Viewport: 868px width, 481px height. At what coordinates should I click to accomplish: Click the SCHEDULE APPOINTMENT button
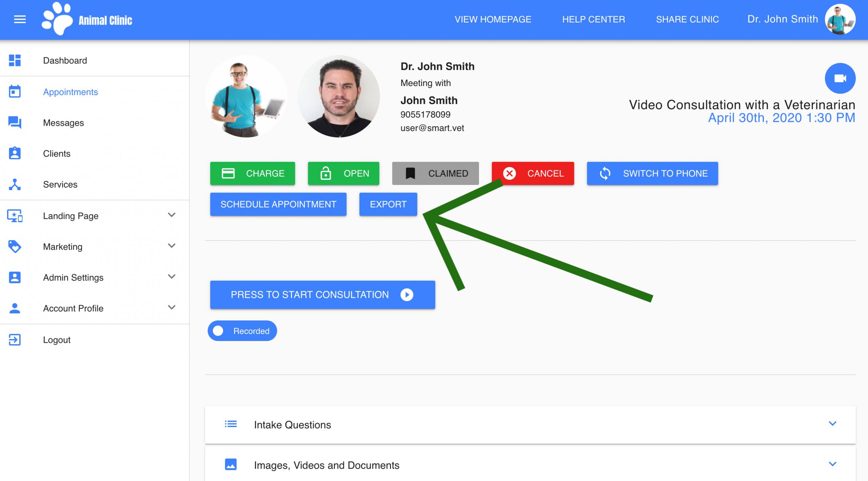click(x=278, y=204)
